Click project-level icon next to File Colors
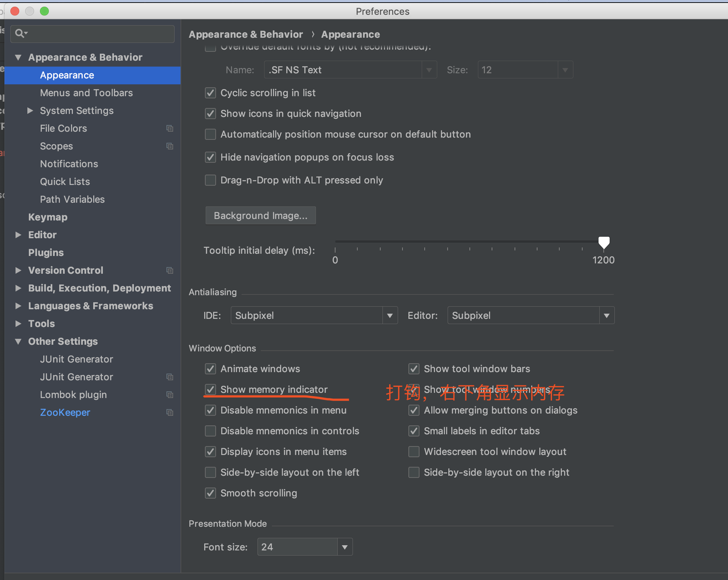This screenshot has height=580, width=728. [x=170, y=128]
